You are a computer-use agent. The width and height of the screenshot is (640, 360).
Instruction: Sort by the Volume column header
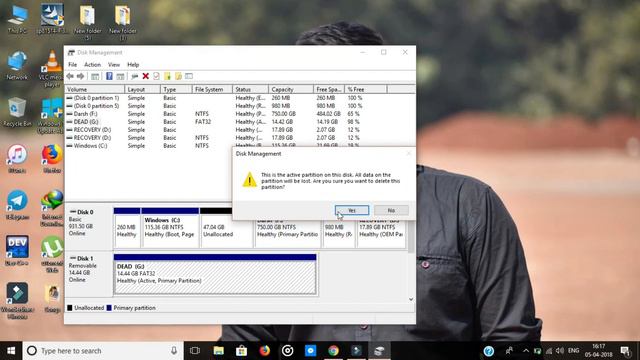click(x=95, y=89)
